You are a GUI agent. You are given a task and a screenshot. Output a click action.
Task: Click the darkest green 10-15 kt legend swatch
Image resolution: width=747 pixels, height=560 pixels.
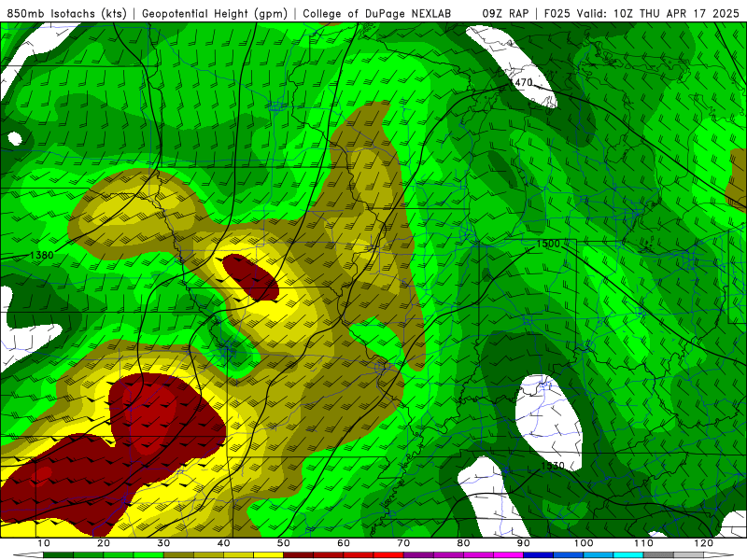point(58,555)
